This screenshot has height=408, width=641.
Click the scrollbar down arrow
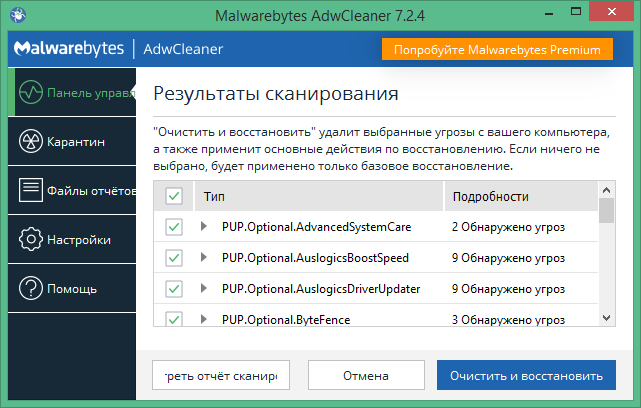pyautogui.click(x=607, y=318)
